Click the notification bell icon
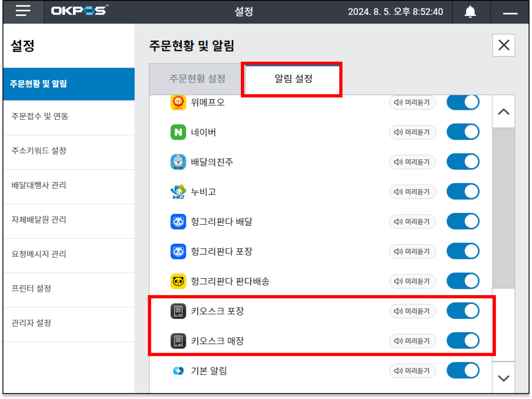Image resolution: width=532 pixels, height=399 pixels. (x=470, y=12)
